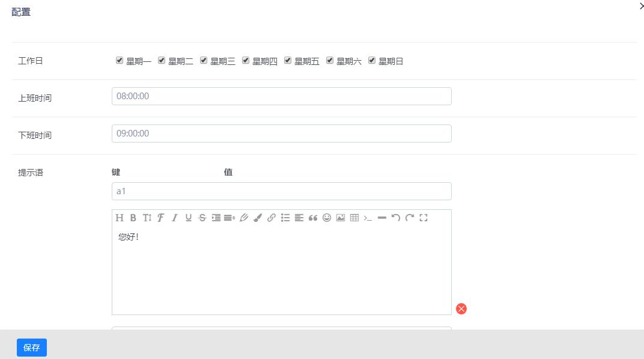Open the font size dropdown in the editor
The height and width of the screenshot is (359, 644).
pos(147,218)
